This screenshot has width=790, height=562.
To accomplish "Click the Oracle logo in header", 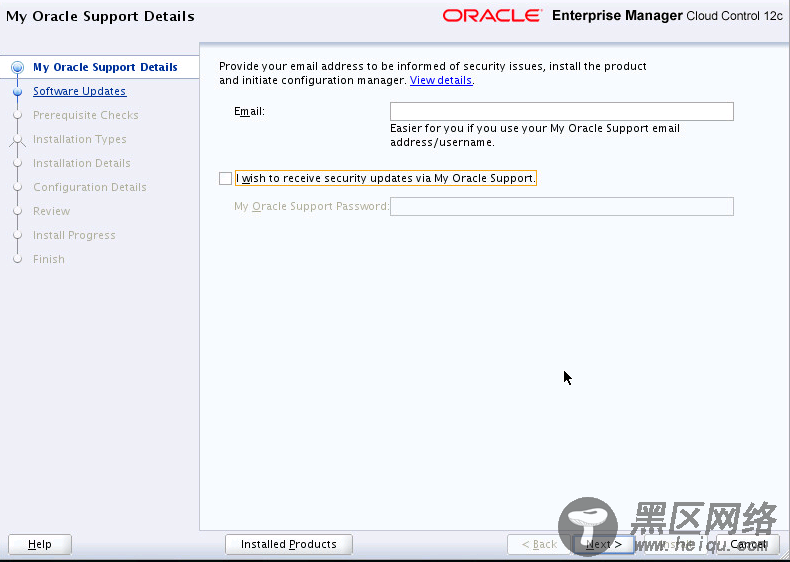I will pyautogui.click(x=492, y=16).
